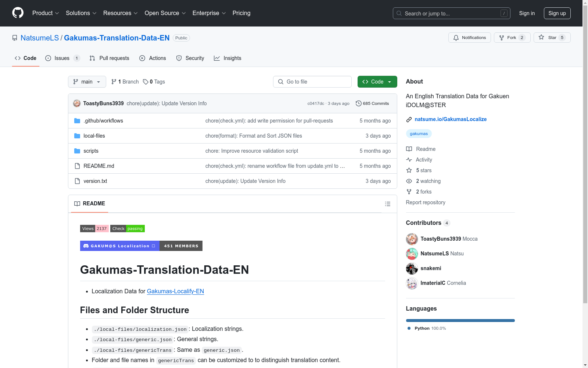Click the book icon next to Readme

pyautogui.click(x=409, y=149)
